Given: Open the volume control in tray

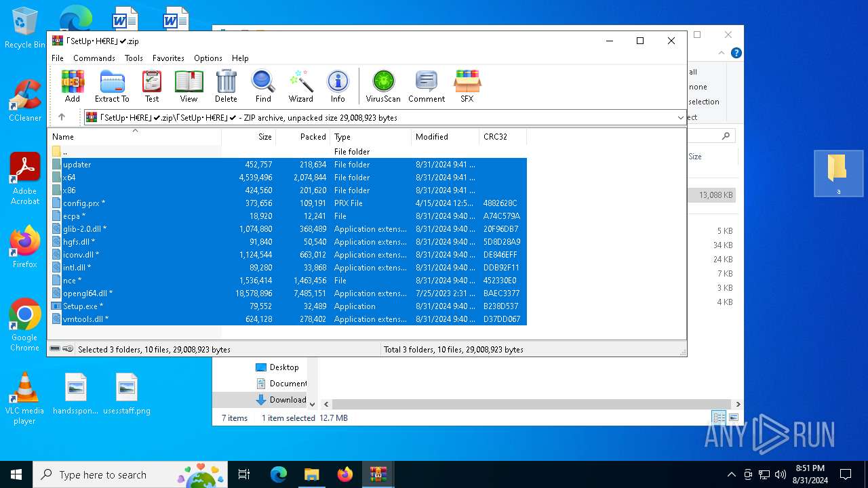Looking at the screenshot, I should pos(781,474).
